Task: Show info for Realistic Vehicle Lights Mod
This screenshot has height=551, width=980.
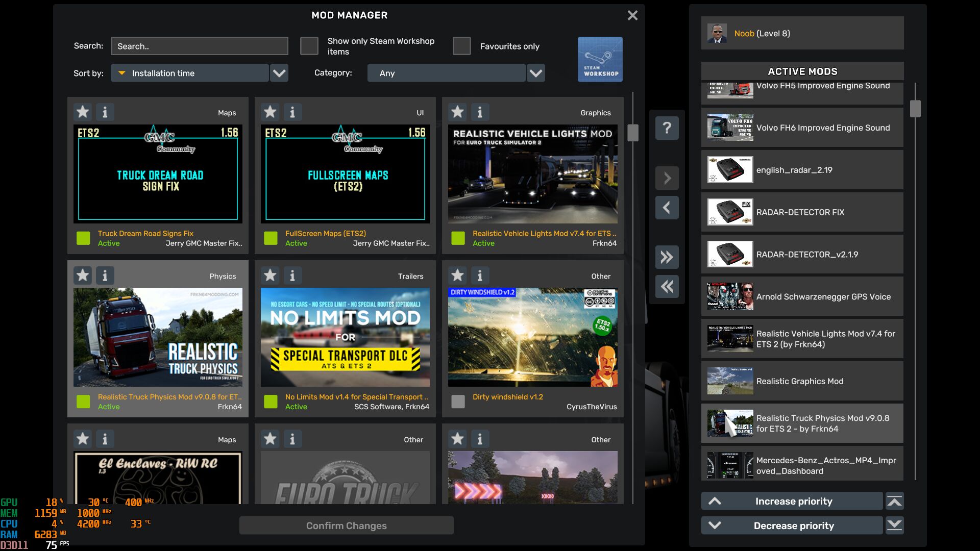Action: pyautogui.click(x=479, y=112)
